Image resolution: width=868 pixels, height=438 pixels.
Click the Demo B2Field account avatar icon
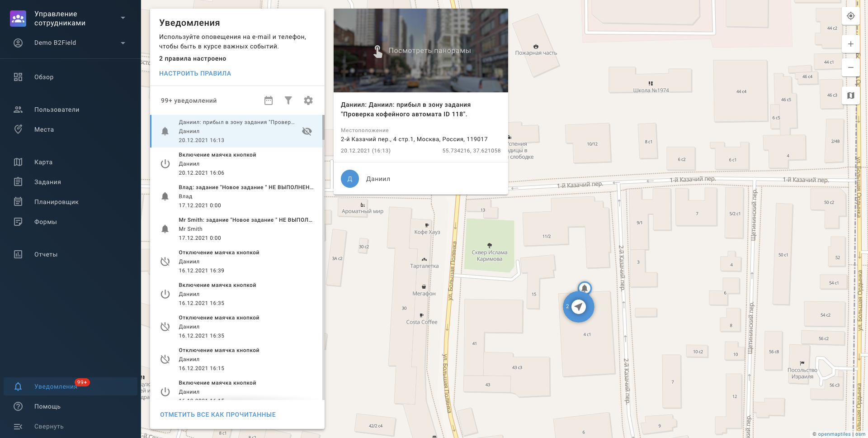click(x=18, y=43)
